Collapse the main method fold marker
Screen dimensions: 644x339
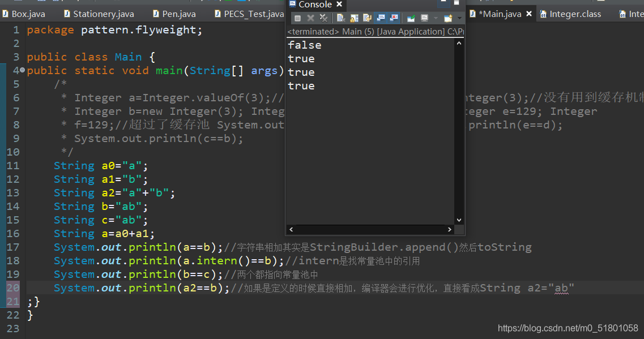point(22,70)
